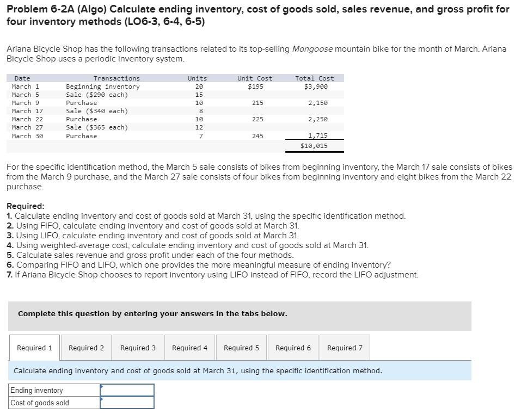The image size is (521, 420).
Task: Click the 2,150 total cost cell
Action: 318,103
